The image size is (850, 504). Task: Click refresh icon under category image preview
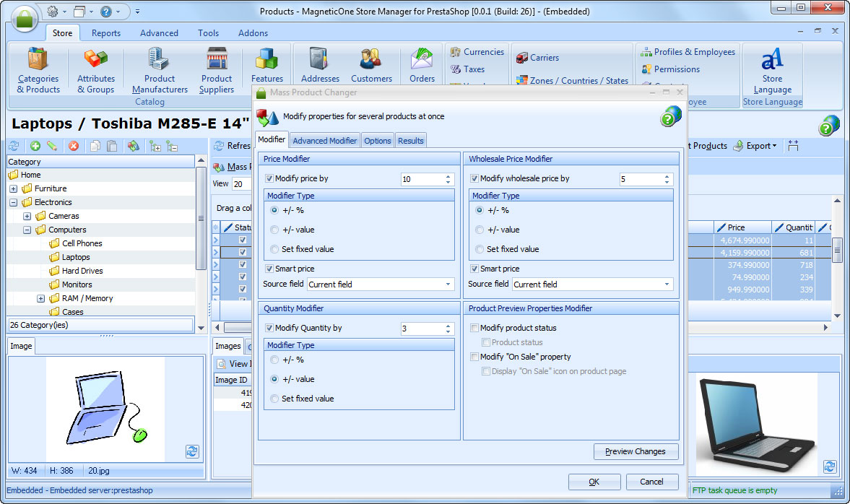point(192,451)
